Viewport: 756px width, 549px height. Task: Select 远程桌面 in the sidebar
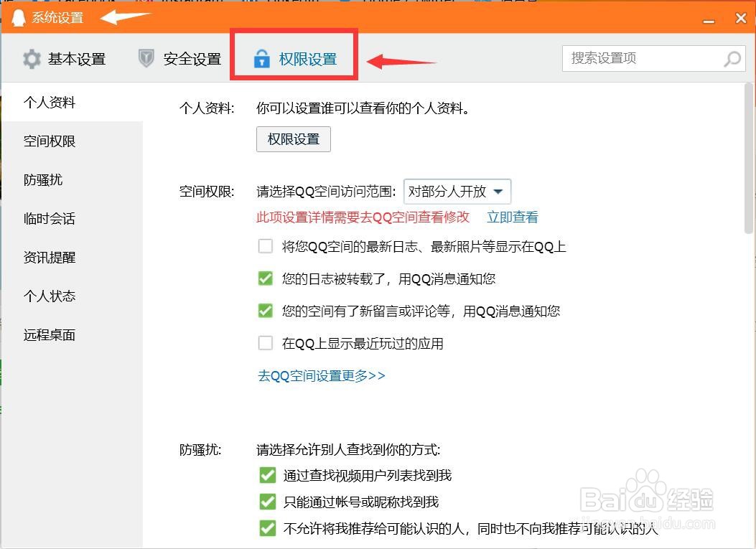[x=48, y=334]
